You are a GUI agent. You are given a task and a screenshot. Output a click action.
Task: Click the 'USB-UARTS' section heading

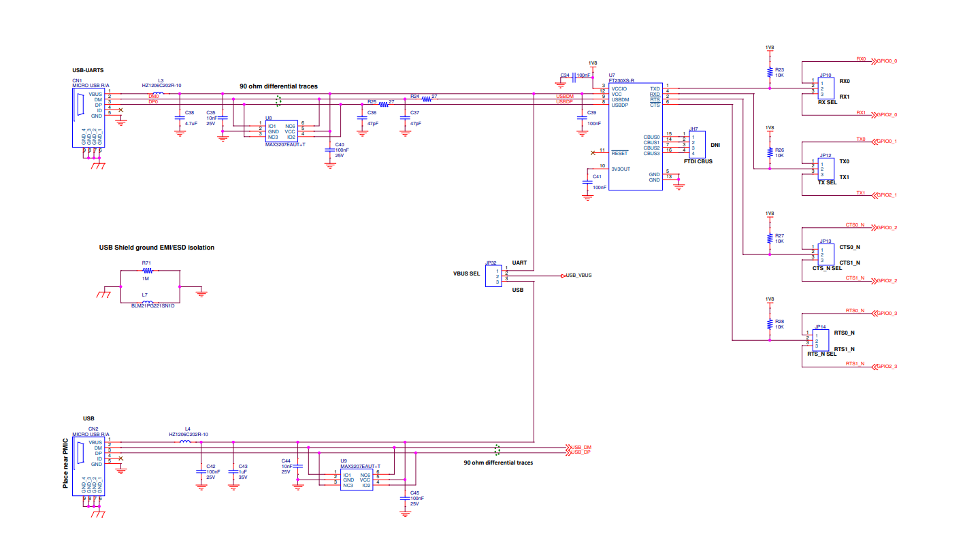pyautogui.click(x=88, y=70)
